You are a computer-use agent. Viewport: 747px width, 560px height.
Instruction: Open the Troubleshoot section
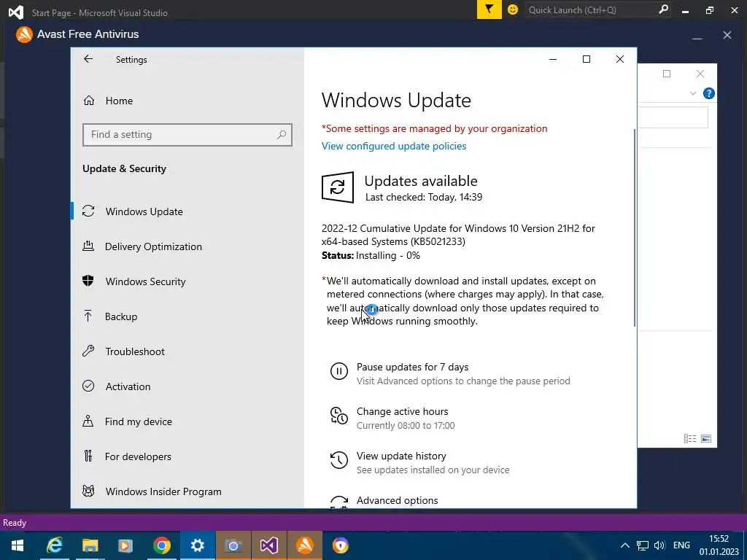point(135,351)
